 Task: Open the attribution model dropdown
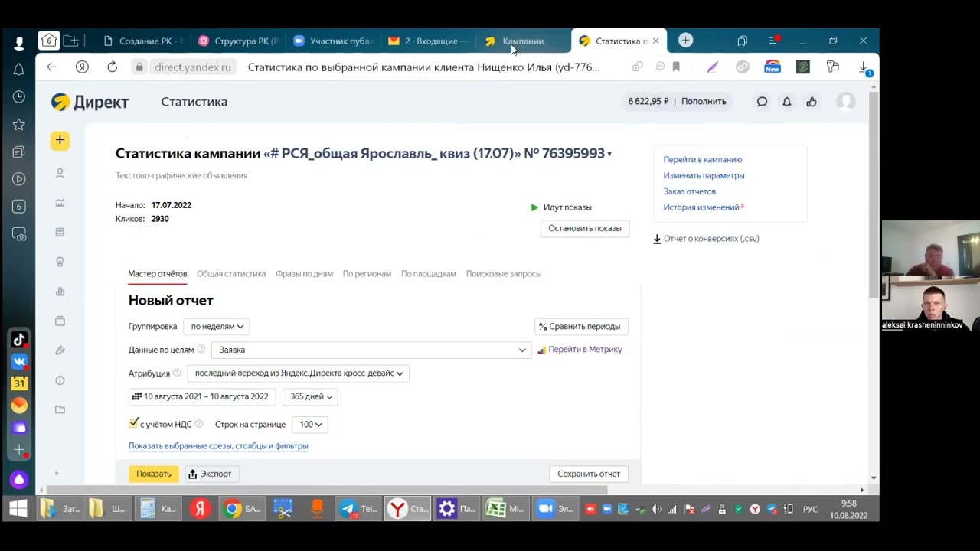click(299, 373)
